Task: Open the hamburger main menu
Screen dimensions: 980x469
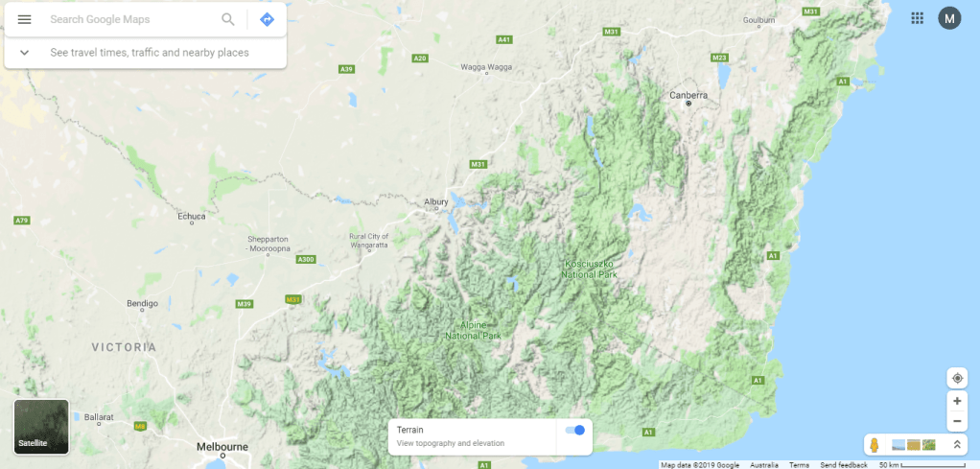Action: (x=24, y=19)
